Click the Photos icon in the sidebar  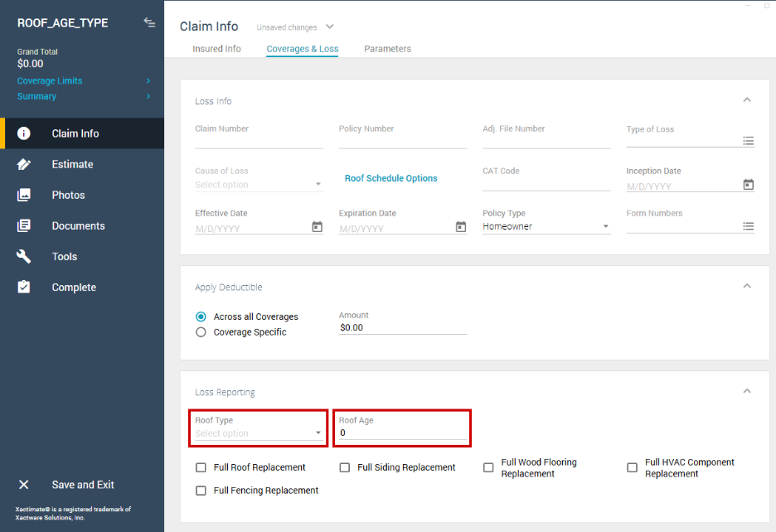point(24,195)
